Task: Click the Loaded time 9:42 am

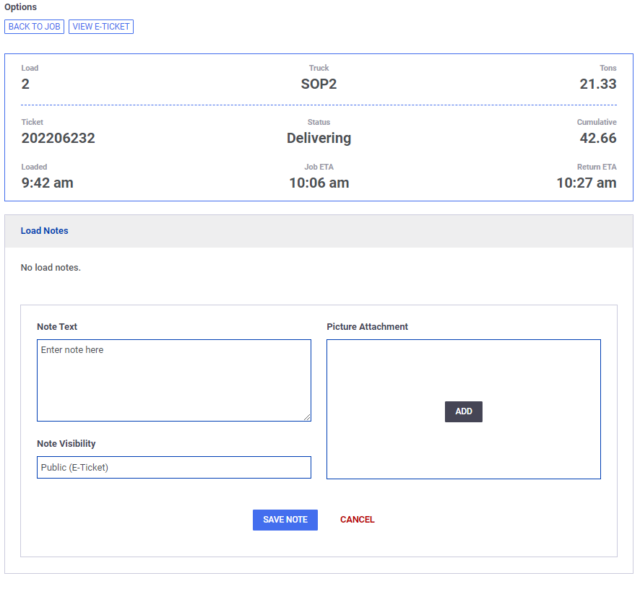Action: coord(47,183)
